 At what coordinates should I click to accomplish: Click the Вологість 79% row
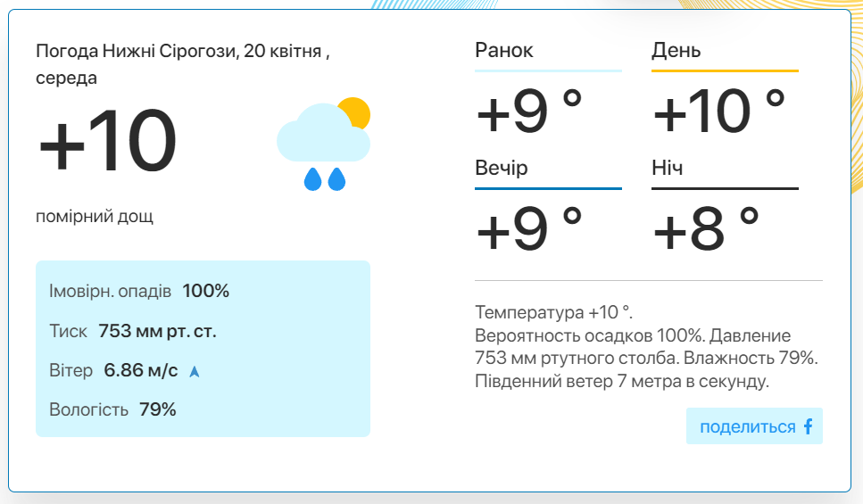click(x=112, y=409)
